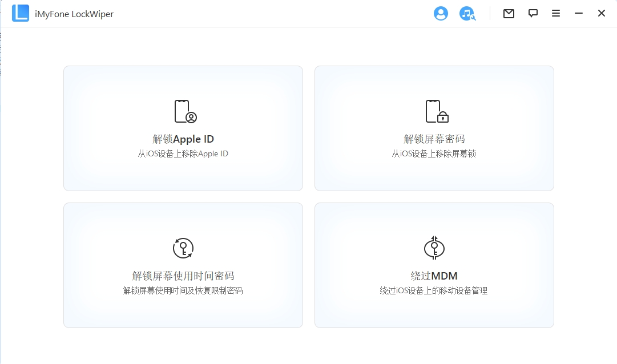Click the MDM key bypass icon
The width and height of the screenshot is (617, 364).
434,248
